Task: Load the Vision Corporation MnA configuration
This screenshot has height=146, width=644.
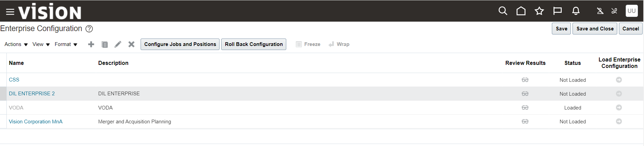Action: [x=619, y=121]
